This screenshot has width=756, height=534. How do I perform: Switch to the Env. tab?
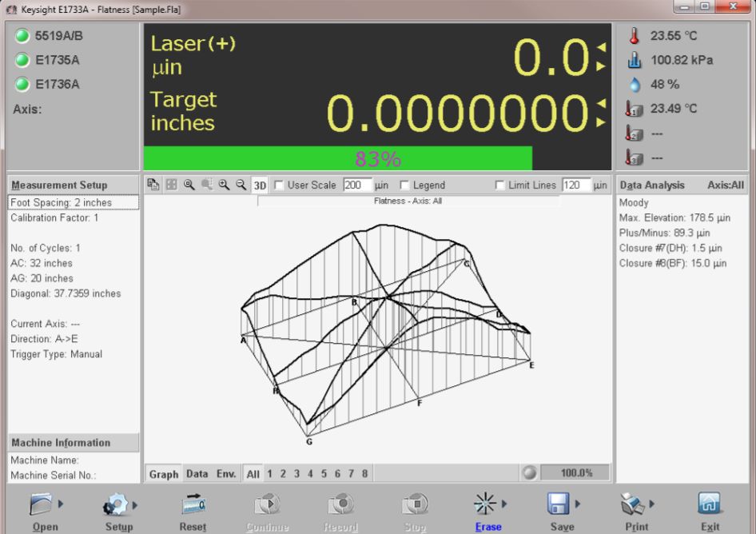coord(226,474)
